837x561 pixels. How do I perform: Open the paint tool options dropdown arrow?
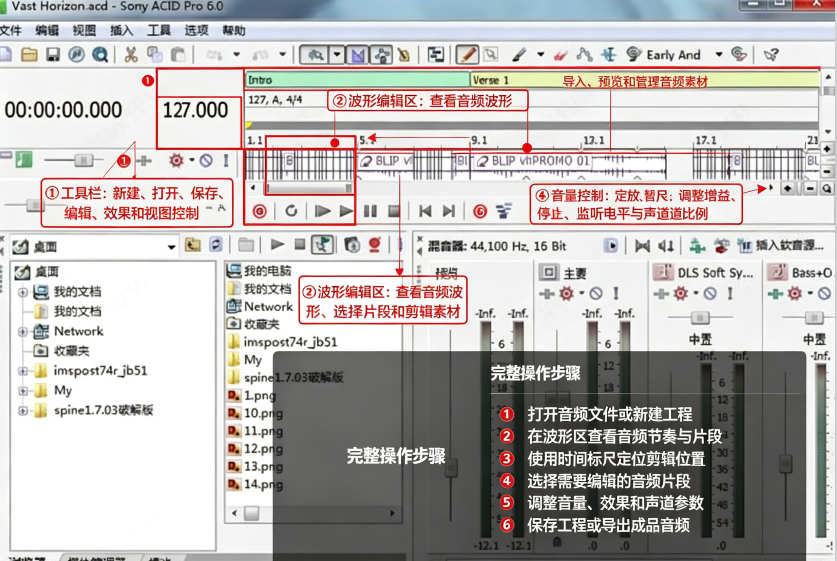point(540,54)
